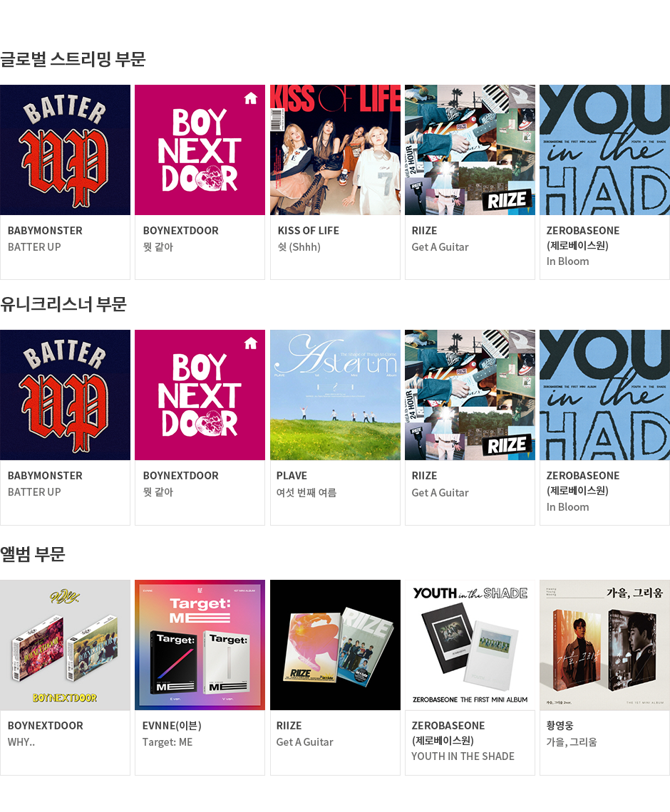Select the BOYNEXTDOOR WHY.. album image

pos(66,645)
